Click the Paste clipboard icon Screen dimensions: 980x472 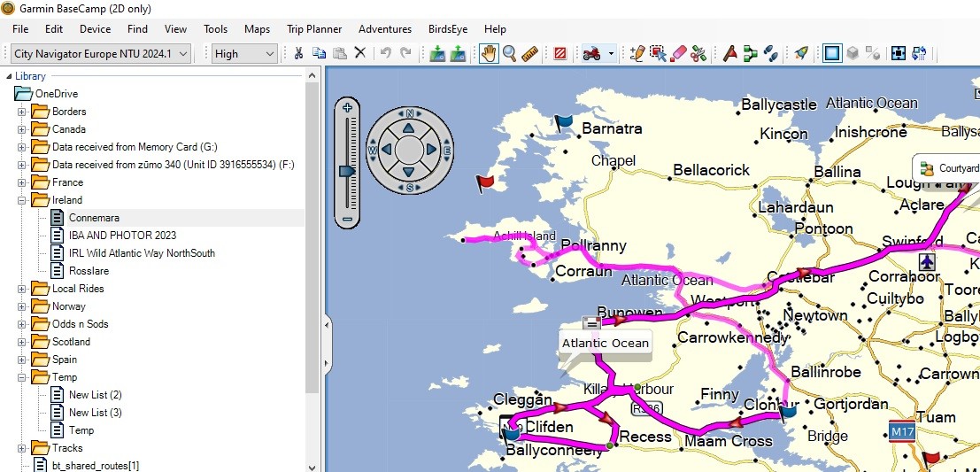(339, 54)
